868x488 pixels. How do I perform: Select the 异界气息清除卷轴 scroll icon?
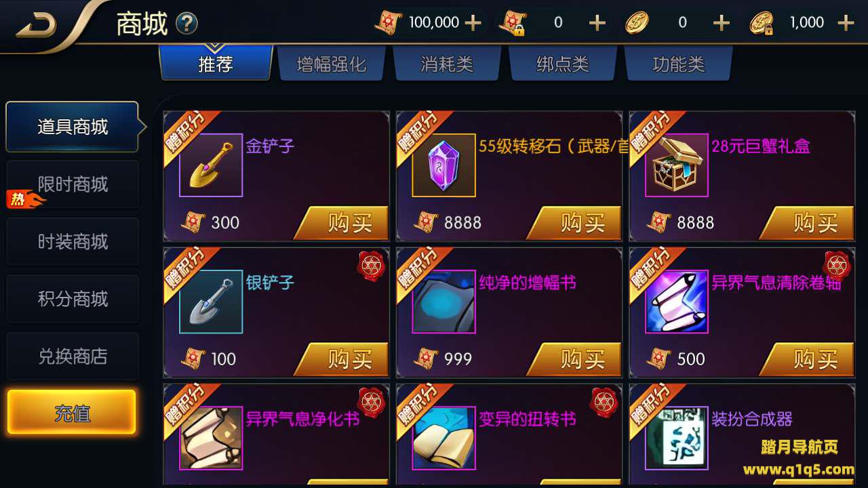(x=677, y=302)
